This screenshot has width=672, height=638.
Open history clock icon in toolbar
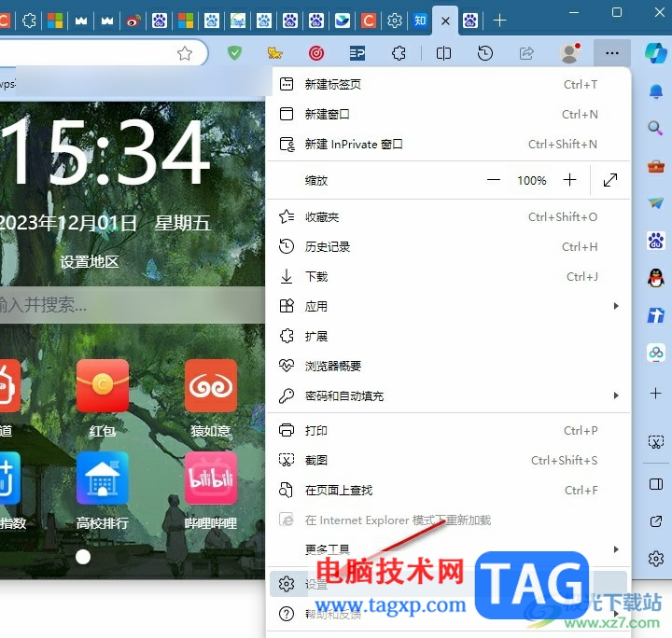pyautogui.click(x=484, y=53)
